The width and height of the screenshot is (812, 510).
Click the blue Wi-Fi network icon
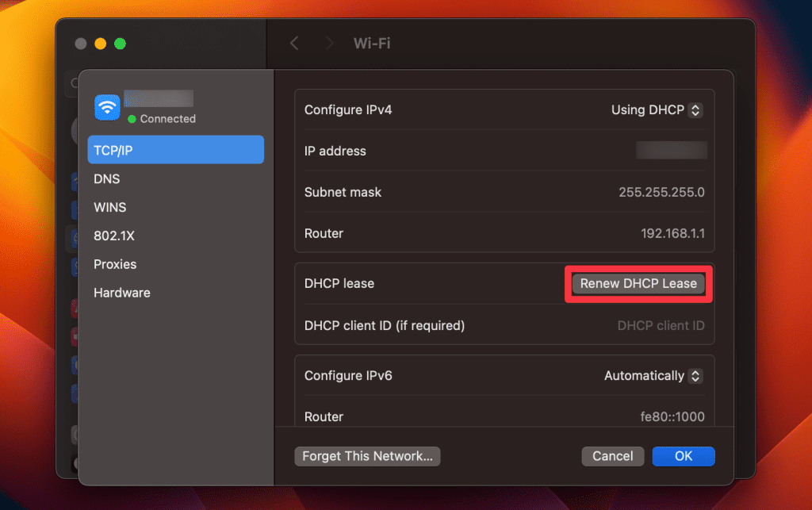pyautogui.click(x=107, y=107)
